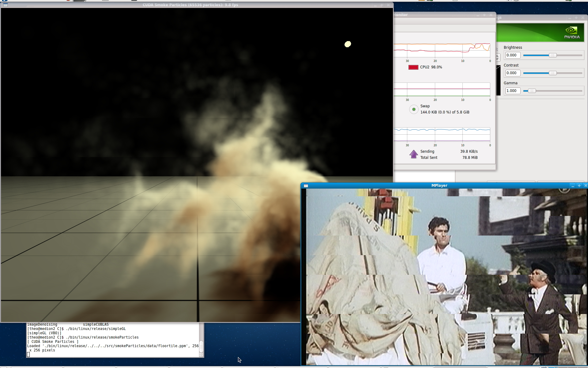Click the NVIDIA logo banner
The height and width of the screenshot is (368, 588).
(540, 33)
